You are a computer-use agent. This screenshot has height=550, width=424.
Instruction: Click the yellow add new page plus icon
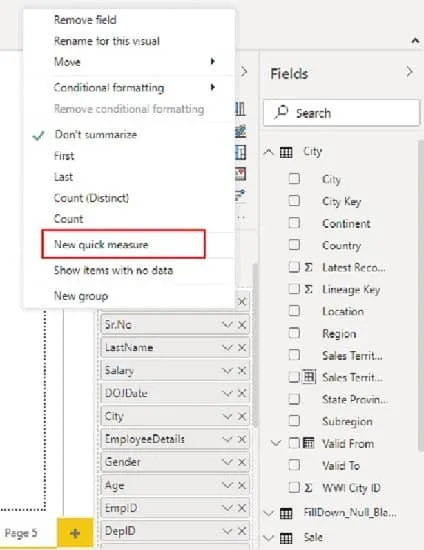[75, 533]
